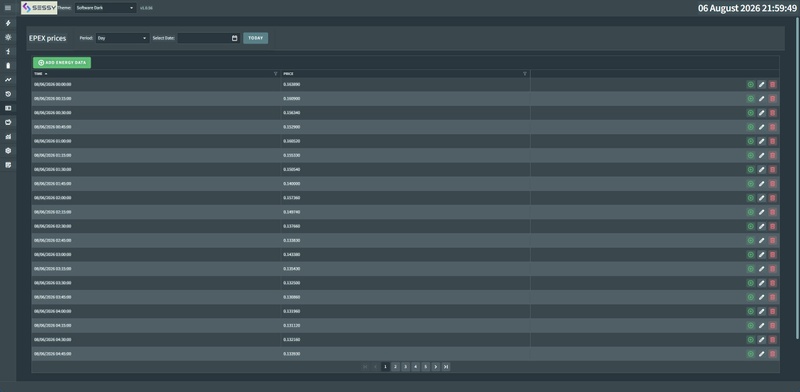800x392 pixels.
Task: Open the battery icon sidebar page
Action: [x=8, y=66]
